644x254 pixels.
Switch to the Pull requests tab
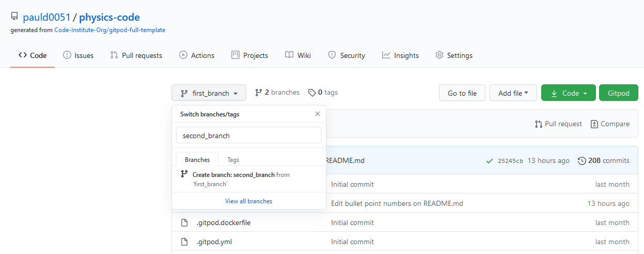point(136,55)
